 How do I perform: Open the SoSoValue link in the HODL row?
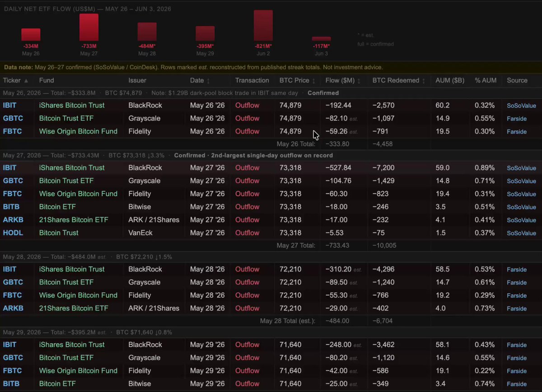[521, 233]
